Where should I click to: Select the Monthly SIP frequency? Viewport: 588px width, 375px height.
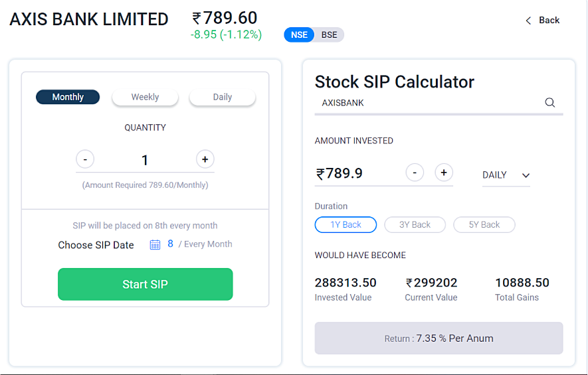coord(68,97)
